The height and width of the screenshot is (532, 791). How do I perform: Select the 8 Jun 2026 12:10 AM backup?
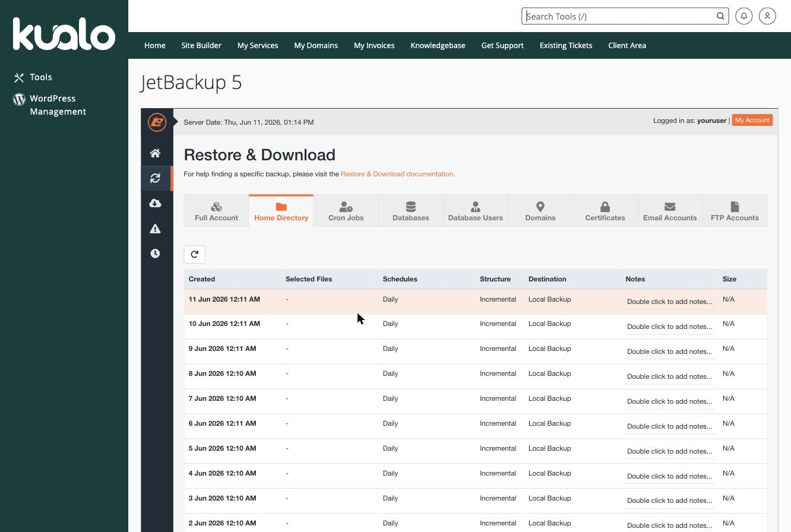point(476,376)
